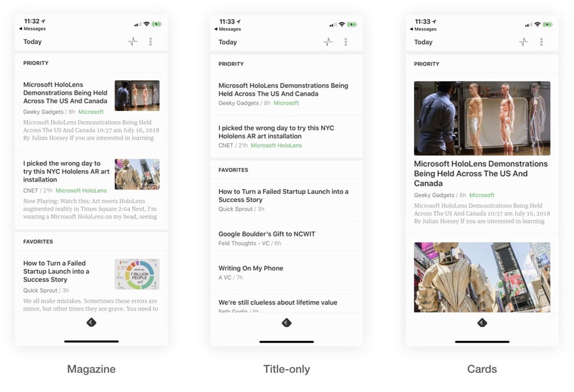
Task: Tap 'Feld Thoughts - VC / 6h' source
Action: 249,243
